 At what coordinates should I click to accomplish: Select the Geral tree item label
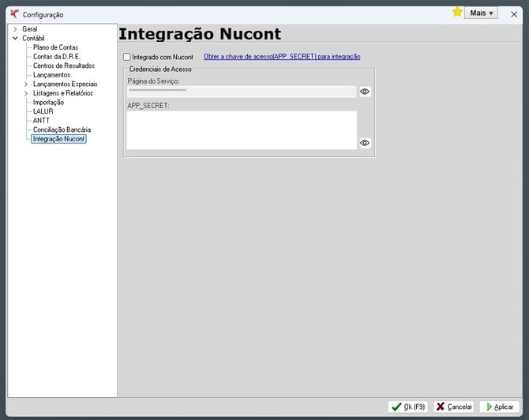(x=30, y=29)
